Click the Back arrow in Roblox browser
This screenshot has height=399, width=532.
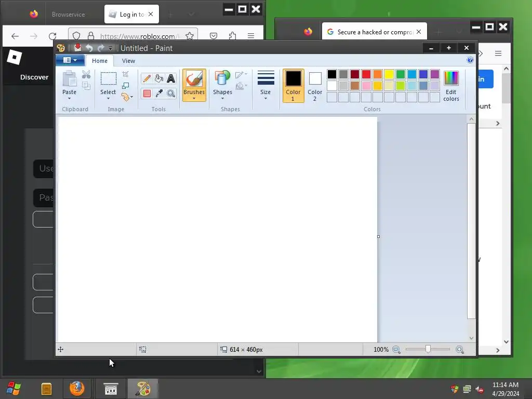pos(15,36)
